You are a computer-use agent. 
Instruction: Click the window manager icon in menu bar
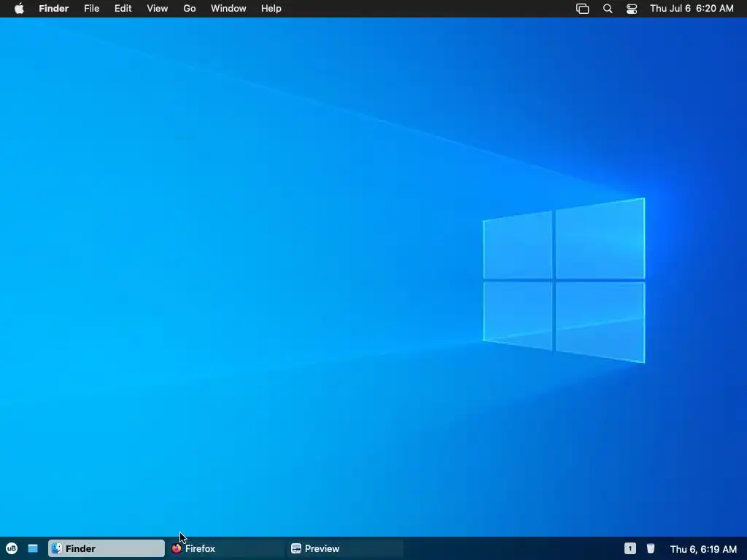coord(583,9)
